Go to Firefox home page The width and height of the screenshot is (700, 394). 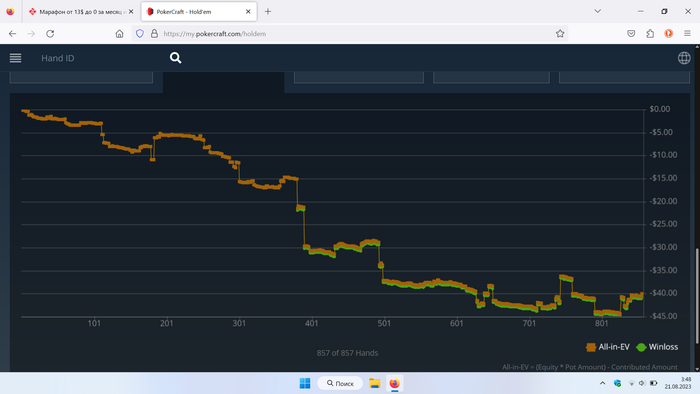(119, 33)
